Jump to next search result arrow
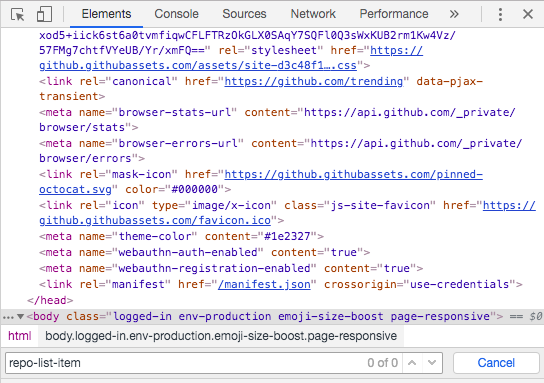Viewport: 544px width, 383px height. (432, 363)
